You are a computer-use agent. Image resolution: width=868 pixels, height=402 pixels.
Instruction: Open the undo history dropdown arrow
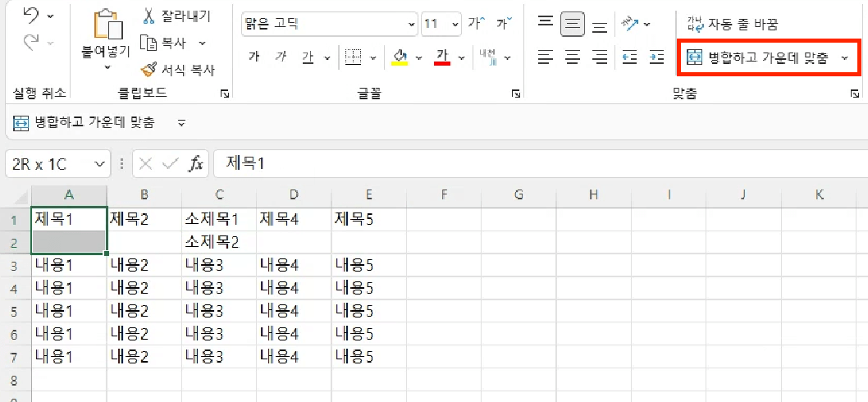(50, 16)
